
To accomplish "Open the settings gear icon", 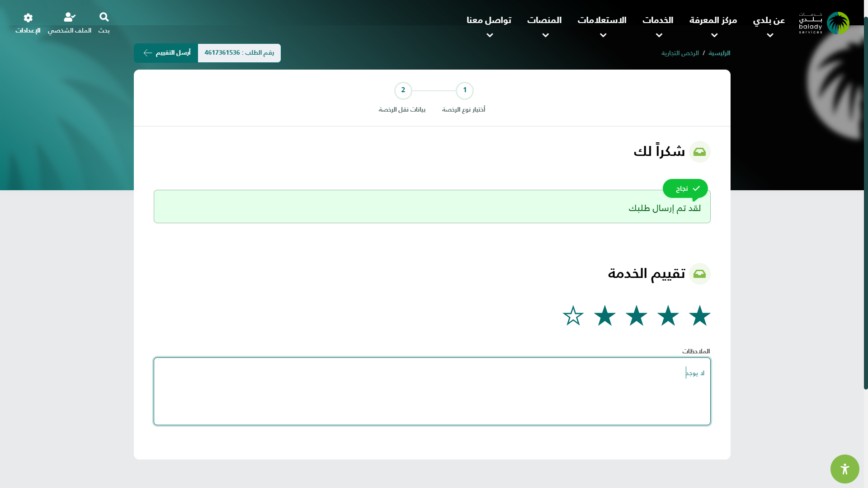I will click(x=28, y=18).
